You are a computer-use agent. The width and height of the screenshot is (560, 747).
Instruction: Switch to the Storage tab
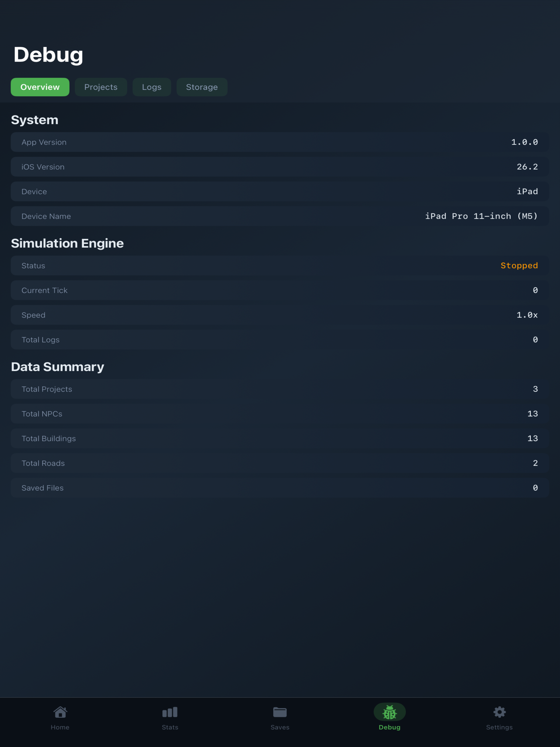pos(202,87)
